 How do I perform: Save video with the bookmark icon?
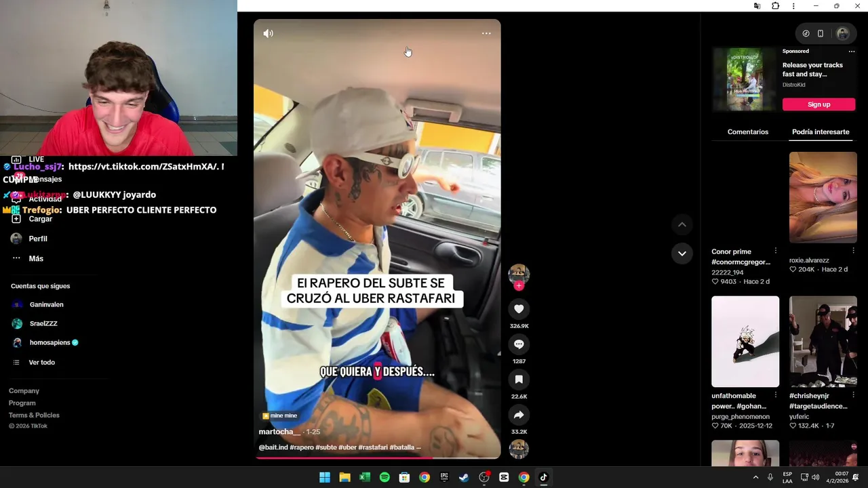coord(519,380)
